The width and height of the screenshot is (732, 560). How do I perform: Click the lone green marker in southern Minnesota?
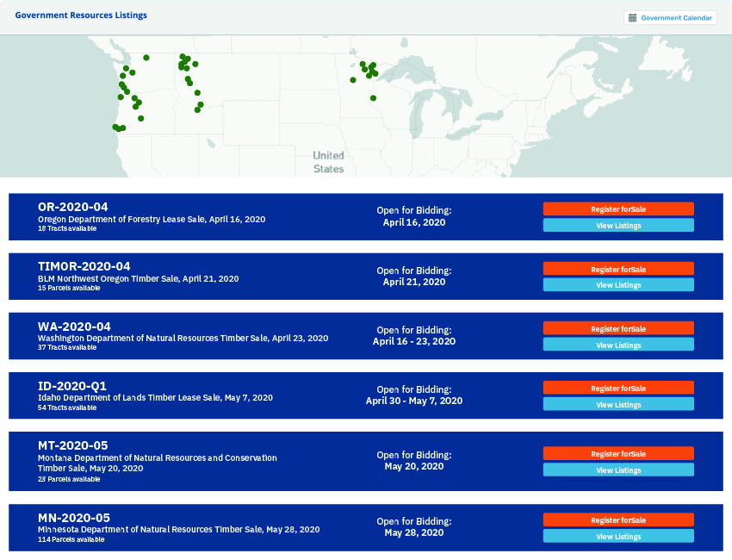tap(373, 98)
